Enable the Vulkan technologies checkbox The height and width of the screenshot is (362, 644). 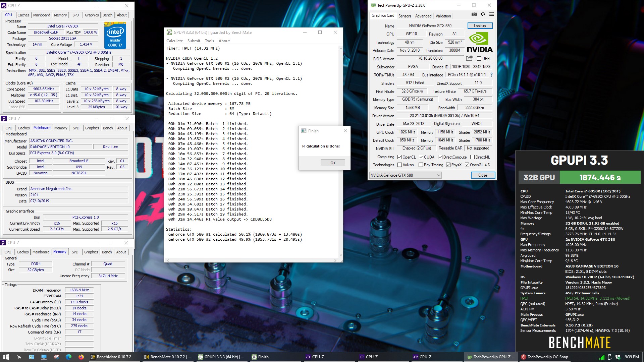click(399, 165)
